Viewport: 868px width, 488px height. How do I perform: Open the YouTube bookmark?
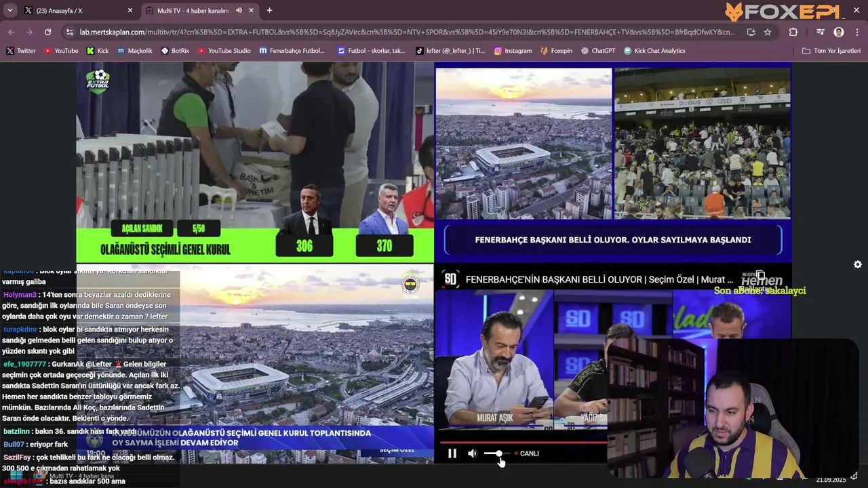pos(61,51)
